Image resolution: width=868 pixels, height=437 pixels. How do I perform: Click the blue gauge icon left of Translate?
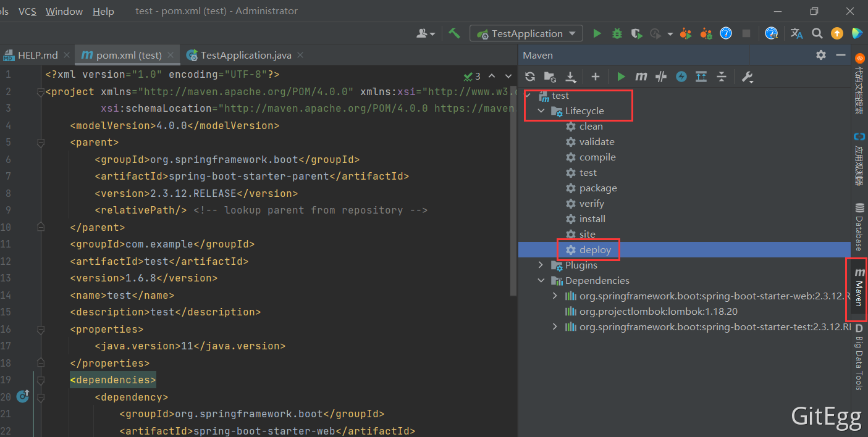[x=771, y=33]
